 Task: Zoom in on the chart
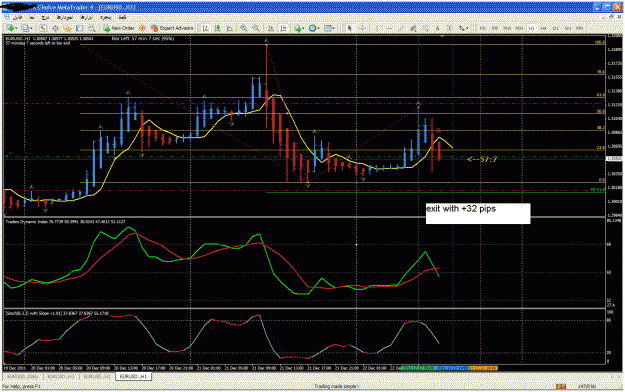(x=243, y=28)
